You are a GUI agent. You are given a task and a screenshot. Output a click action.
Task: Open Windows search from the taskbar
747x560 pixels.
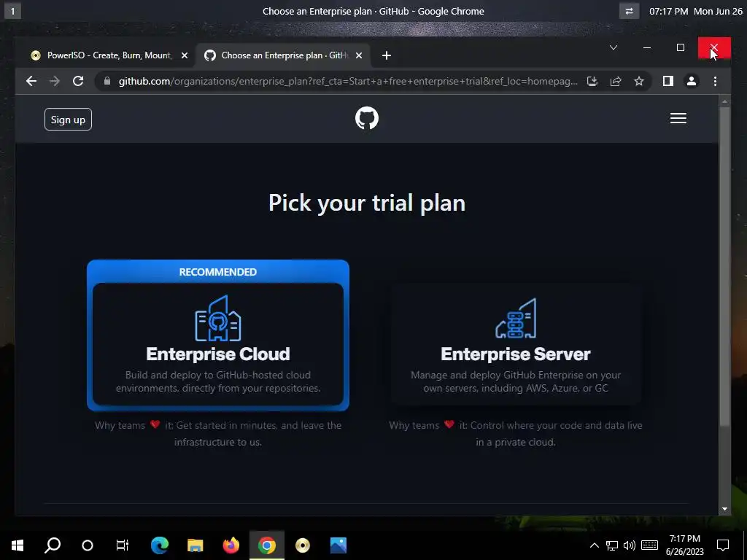point(53,545)
